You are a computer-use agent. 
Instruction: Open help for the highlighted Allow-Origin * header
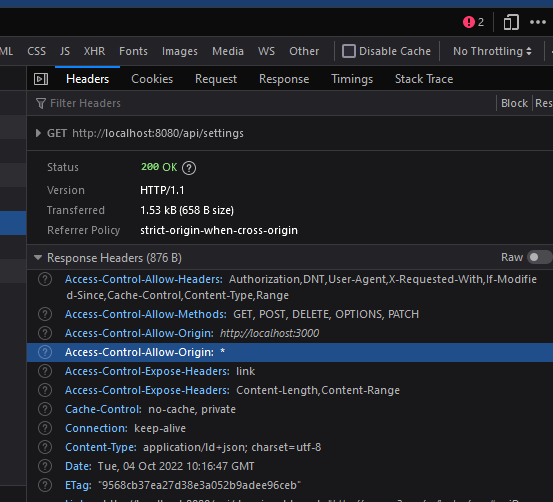pos(45,352)
